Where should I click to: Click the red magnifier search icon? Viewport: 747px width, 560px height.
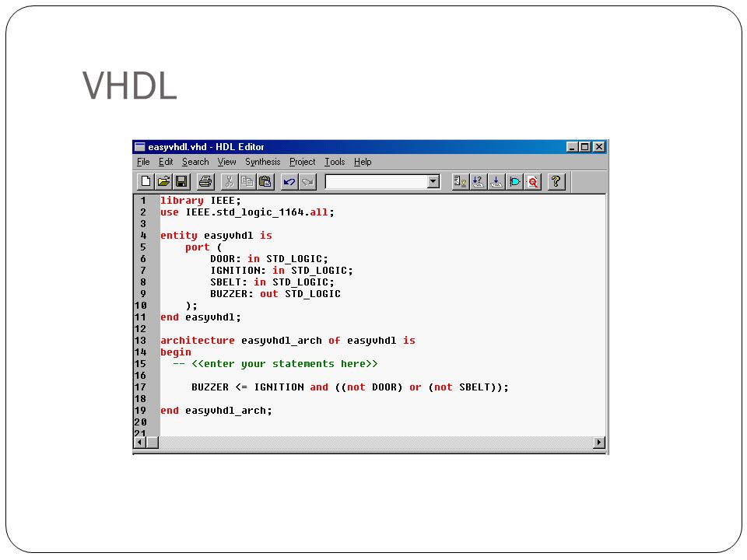point(532,181)
